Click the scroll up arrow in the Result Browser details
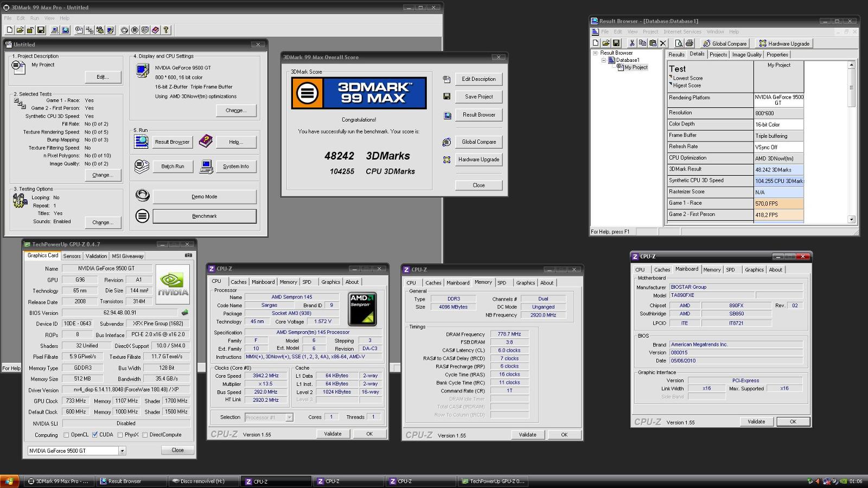Screen dimensions: 868x488 point(851,65)
